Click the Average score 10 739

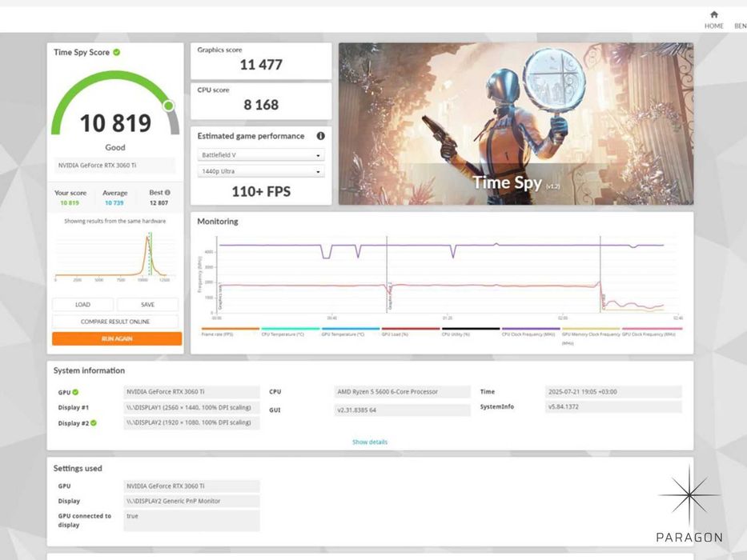click(114, 203)
